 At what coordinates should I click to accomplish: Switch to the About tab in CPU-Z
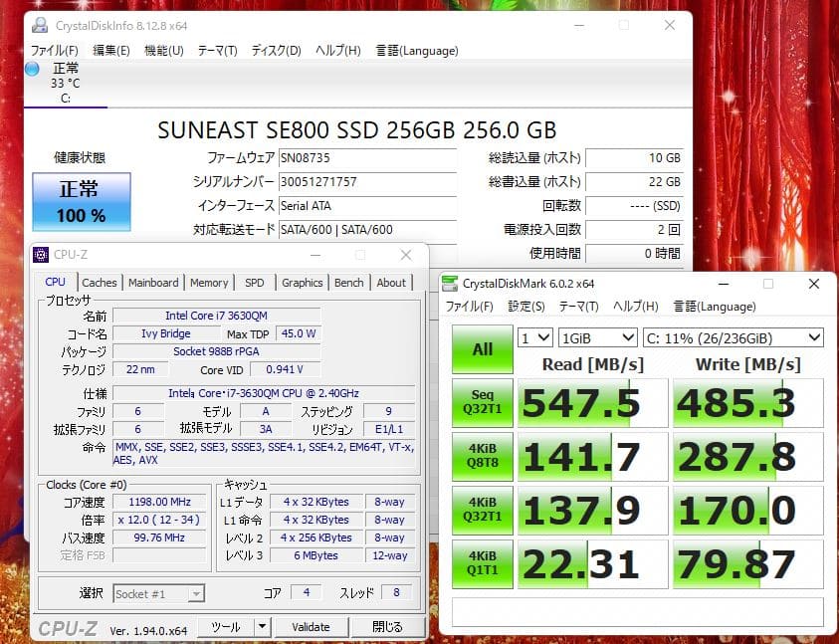(391, 283)
